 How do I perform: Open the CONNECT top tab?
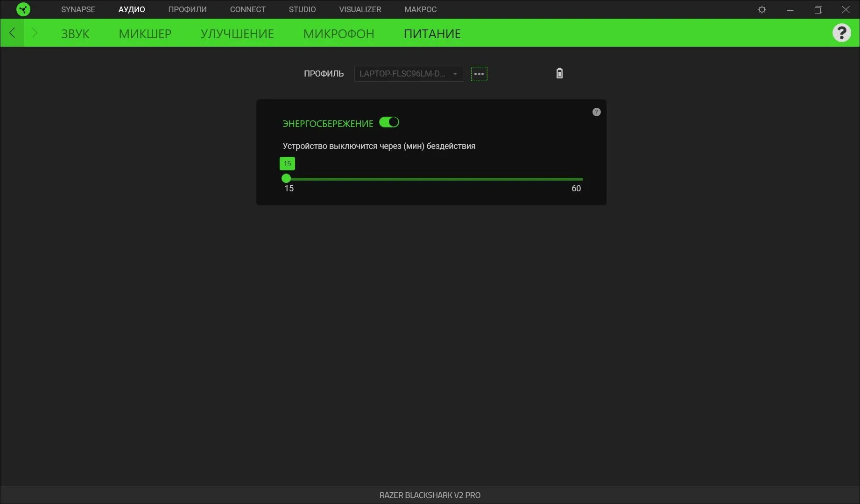[x=247, y=9]
